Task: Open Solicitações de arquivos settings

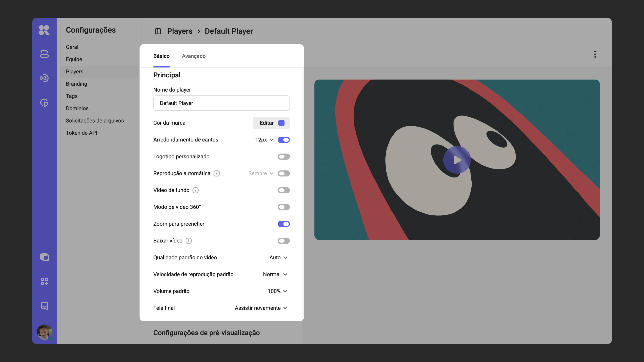Action: click(x=95, y=120)
